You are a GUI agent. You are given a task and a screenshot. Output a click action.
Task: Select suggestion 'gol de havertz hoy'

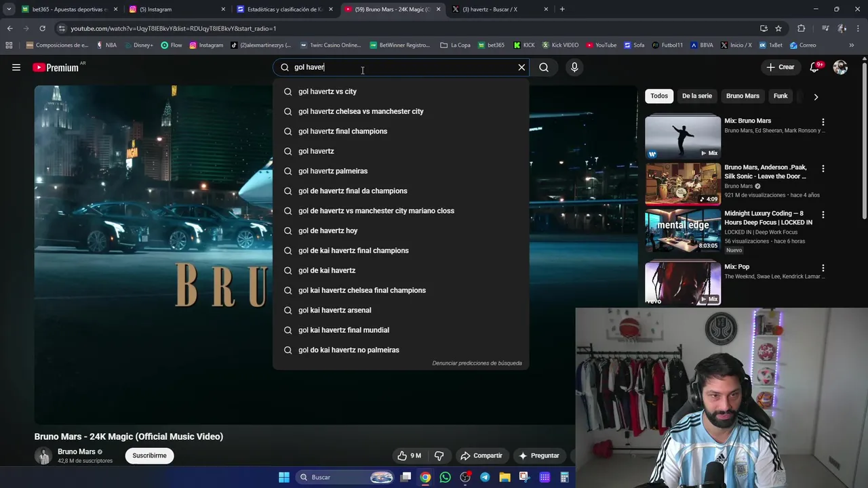point(401,230)
